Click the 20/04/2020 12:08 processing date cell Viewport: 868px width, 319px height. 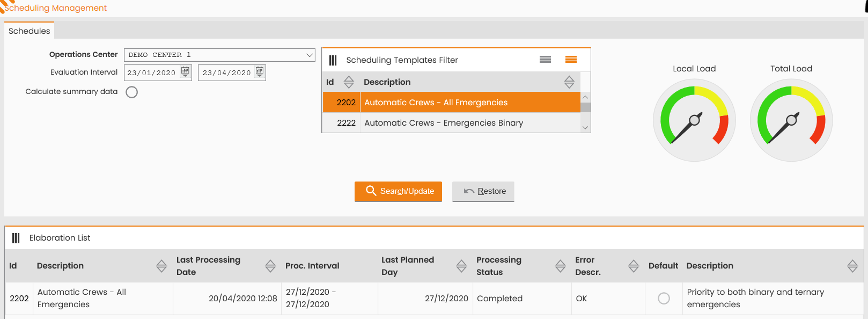coord(227,299)
